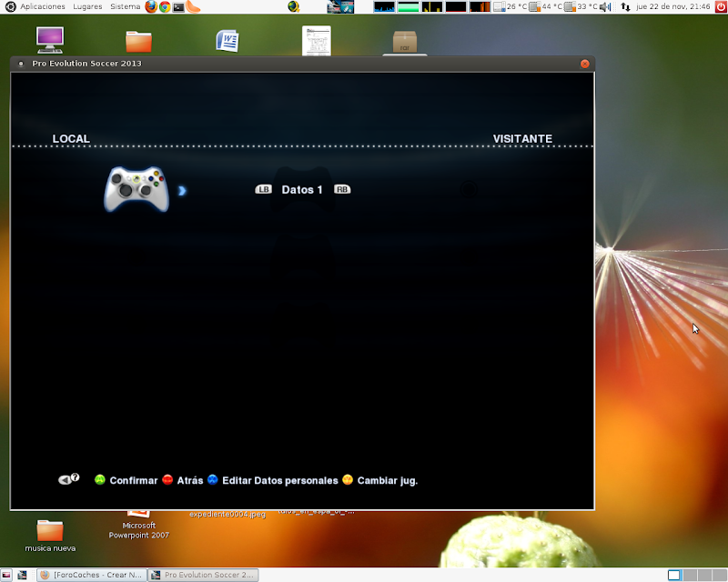Select the Computer desktop icon

click(50, 40)
